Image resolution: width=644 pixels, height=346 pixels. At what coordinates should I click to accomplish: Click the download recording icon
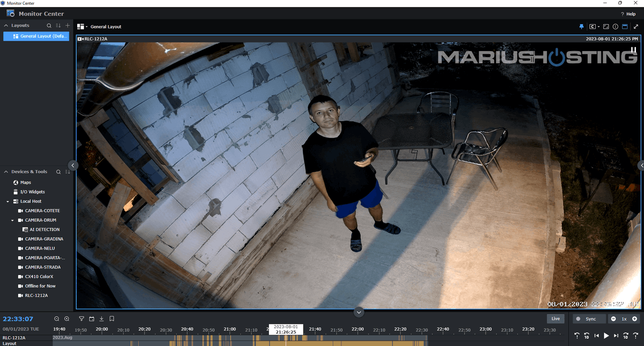click(x=101, y=319)
